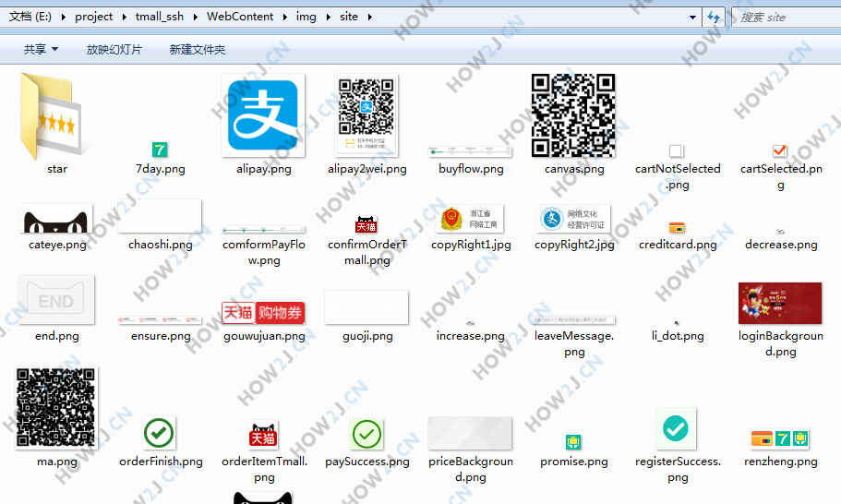Select canvas.png QR code thumbnail
The image size is (841, 504).
pos(573,115)
